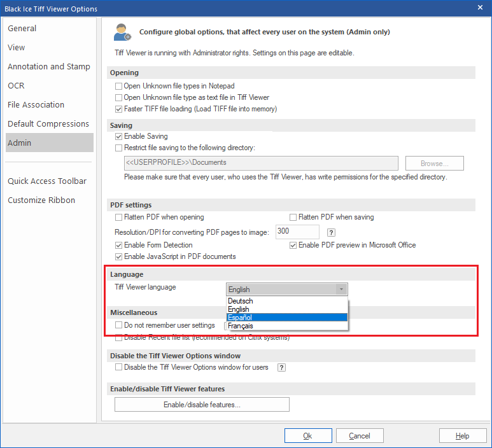
Task: Toggle Faster TIFF file loading checkbox
Action: (118, 109)
